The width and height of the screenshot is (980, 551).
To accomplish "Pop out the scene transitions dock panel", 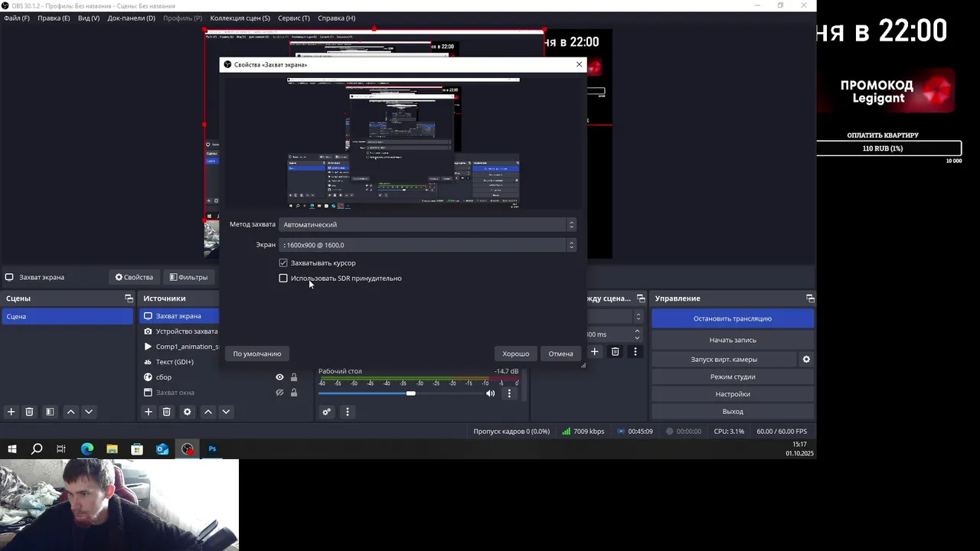I will [x=641, y=298].
